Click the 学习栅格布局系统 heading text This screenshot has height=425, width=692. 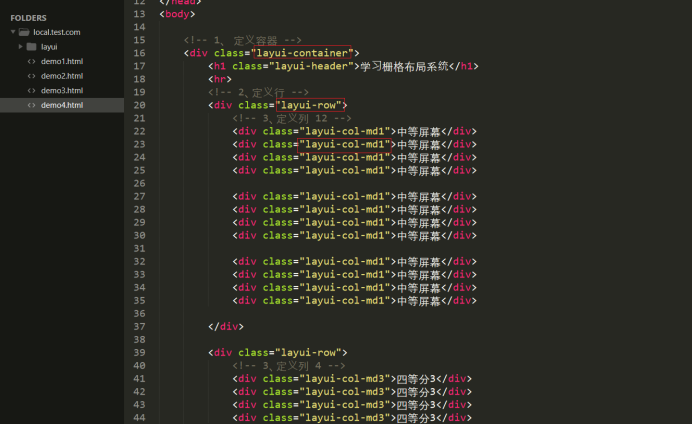404,66
